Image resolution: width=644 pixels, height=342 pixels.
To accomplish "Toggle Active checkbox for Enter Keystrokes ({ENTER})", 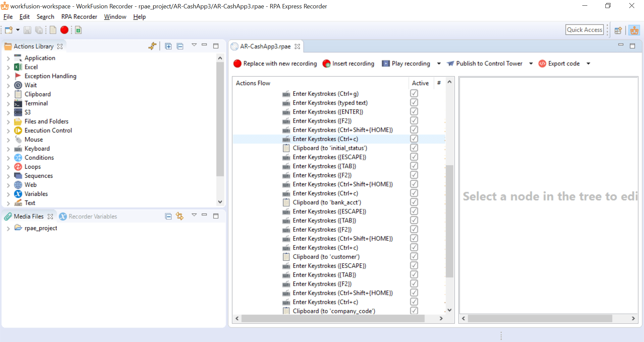I will point(414,111).
